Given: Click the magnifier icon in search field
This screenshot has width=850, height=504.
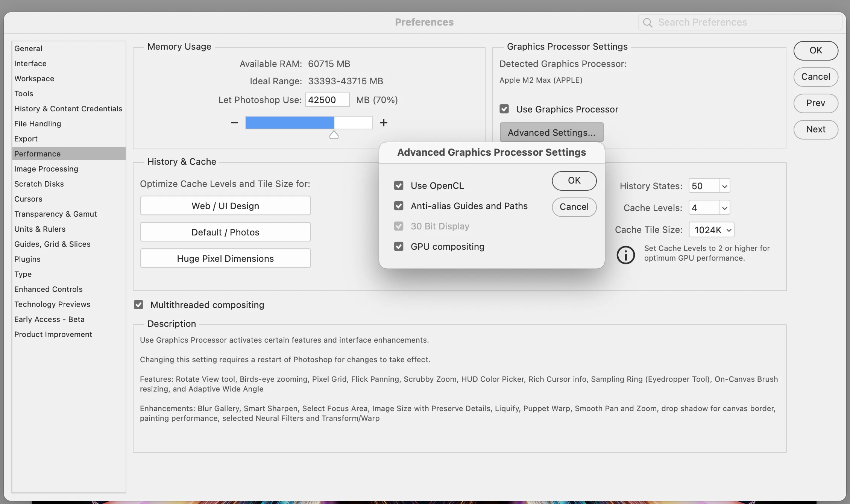Looking at the screenshot, I should pyautogui.click(x=647, y=23).
